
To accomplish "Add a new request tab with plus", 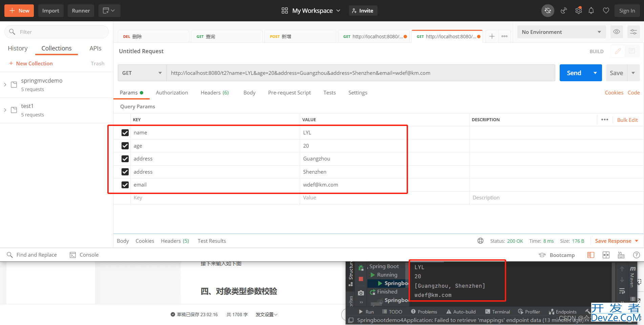I will pos(492,36).
